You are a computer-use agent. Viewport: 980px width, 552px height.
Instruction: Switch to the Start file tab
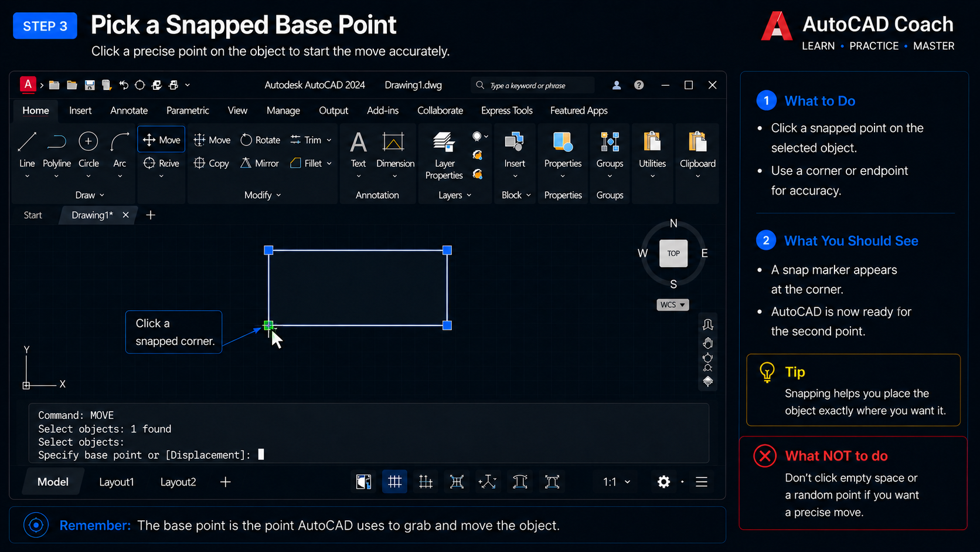[x=33, y=215]
